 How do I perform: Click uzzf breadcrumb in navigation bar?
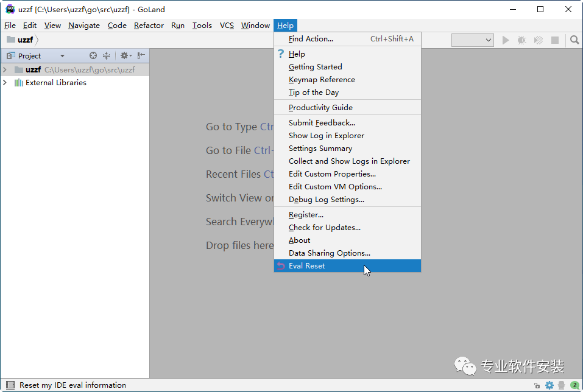coord(25,40)
